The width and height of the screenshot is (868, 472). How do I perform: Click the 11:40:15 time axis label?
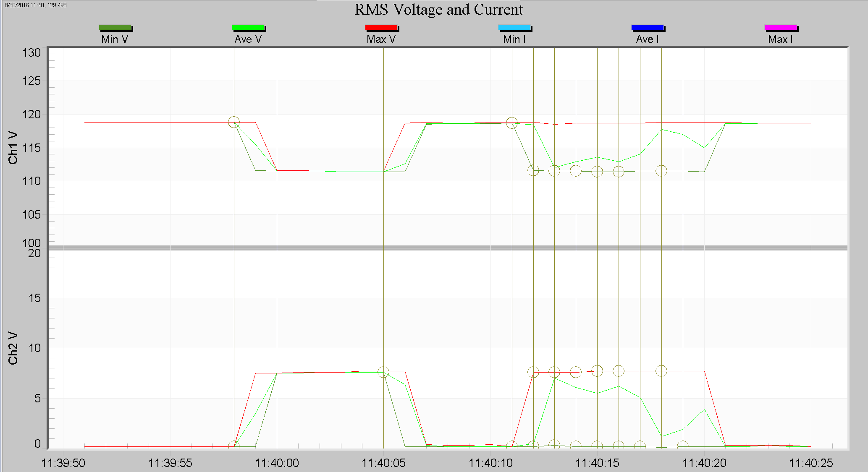598,464
